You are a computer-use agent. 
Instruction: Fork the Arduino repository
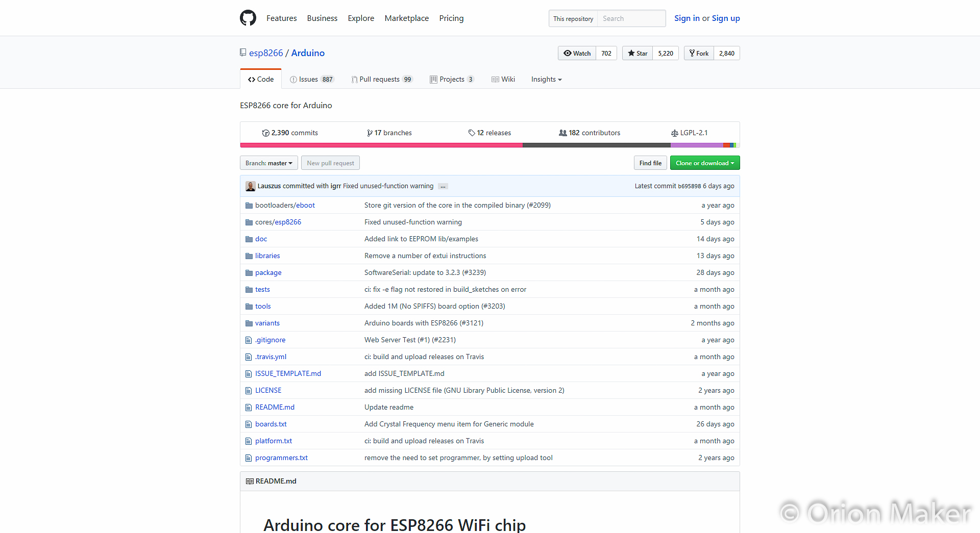(699, 53)
